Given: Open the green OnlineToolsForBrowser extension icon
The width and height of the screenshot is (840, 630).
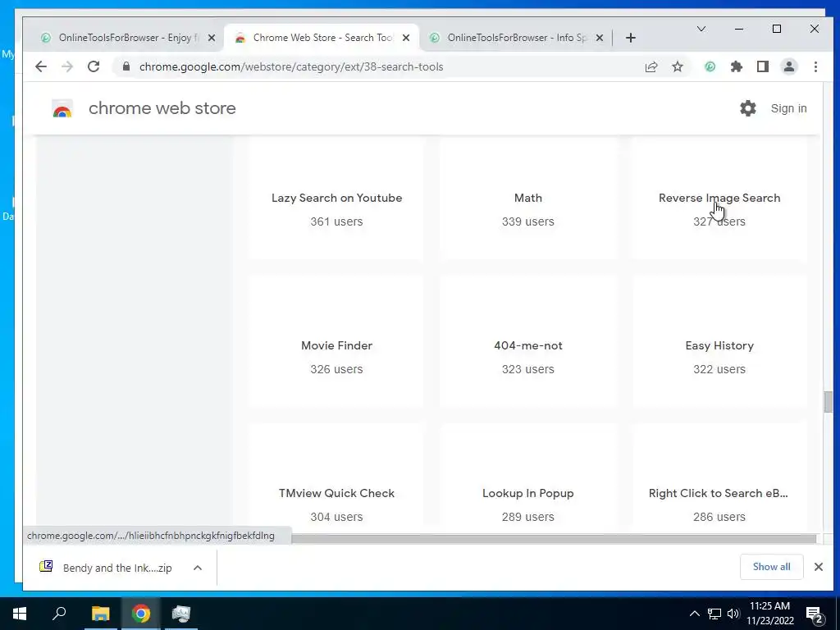Looking at the screenshot, I should tap(710, 66).
